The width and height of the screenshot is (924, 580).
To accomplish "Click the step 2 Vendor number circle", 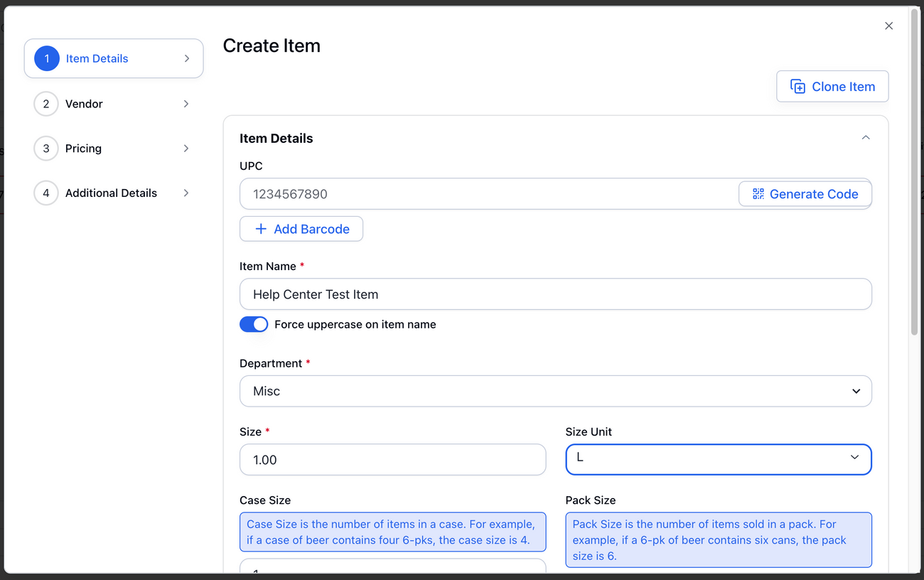I will point(46,104).
